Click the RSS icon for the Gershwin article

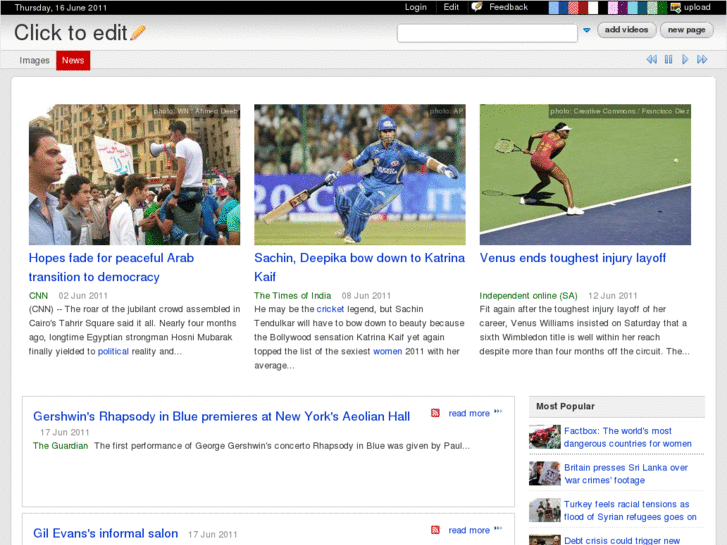435,413
